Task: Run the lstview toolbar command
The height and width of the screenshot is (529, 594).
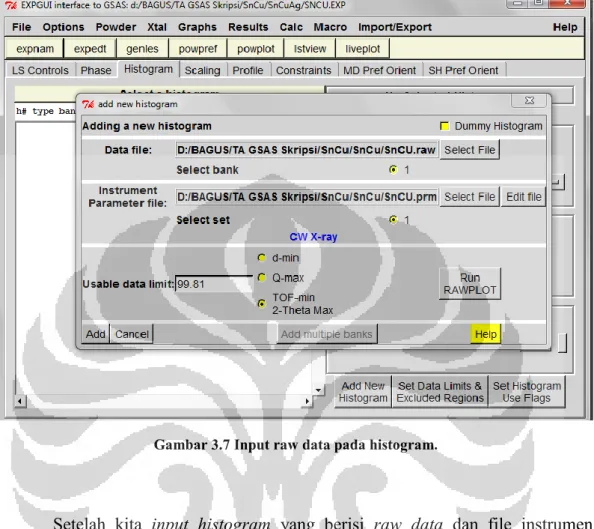Action: point(310,49)
